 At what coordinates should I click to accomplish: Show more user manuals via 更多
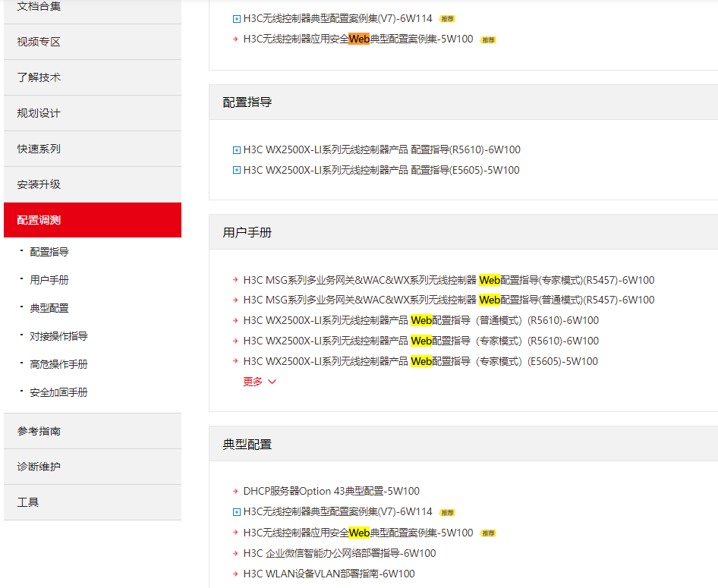[253, 382]
